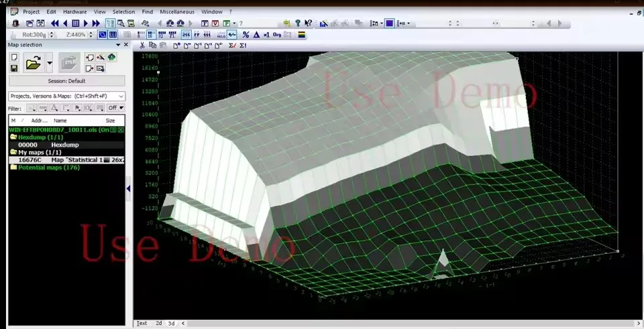The width and height of the screenshot is (644, 329).
Task: Switch to the Text view tab
Action: (142, 323)
